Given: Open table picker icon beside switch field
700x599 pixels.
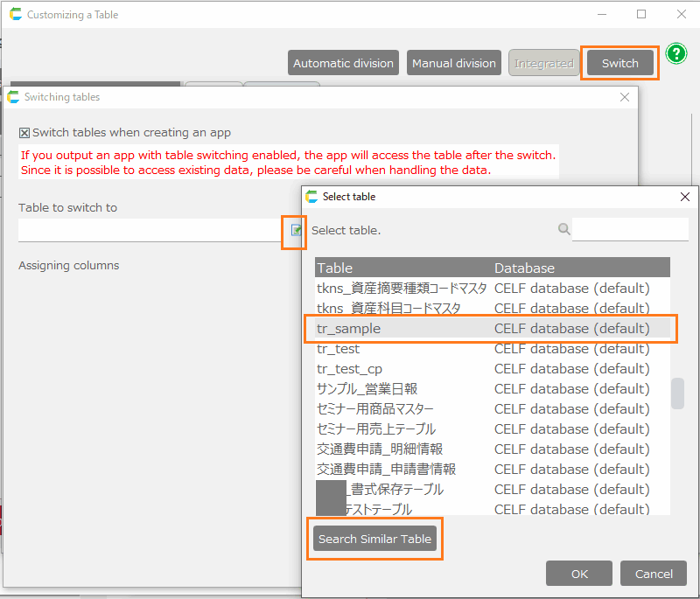Looking at the screenshot, I should (x=296, y=230).
